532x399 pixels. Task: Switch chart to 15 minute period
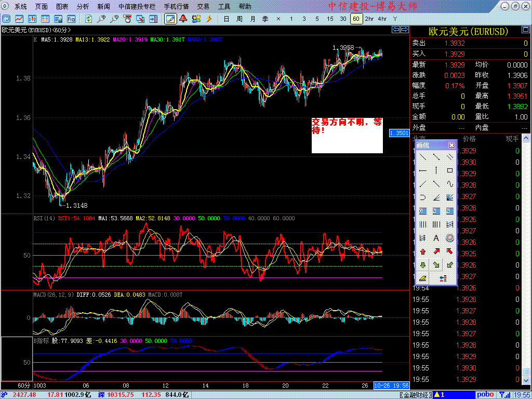[330, 19]
